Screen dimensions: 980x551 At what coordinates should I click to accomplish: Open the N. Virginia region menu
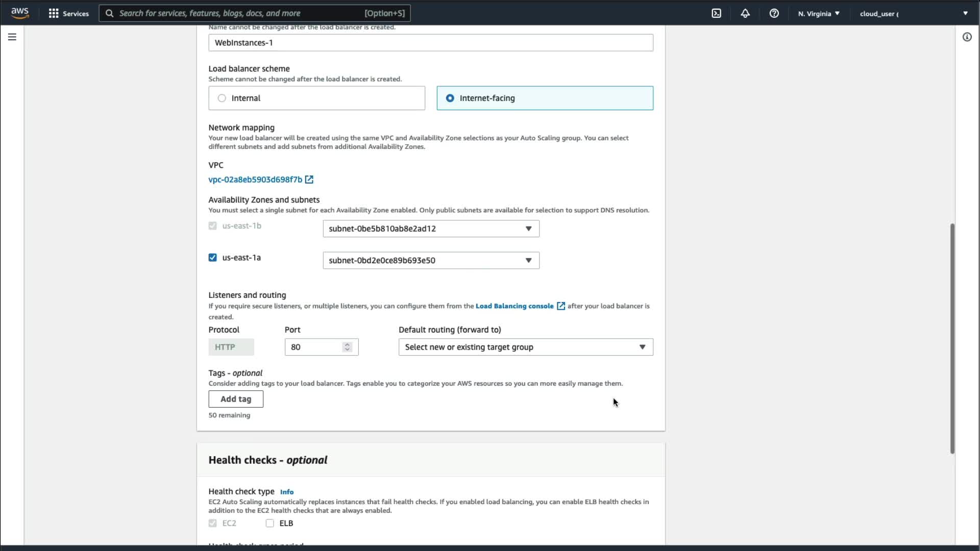(x=818, y=13)
